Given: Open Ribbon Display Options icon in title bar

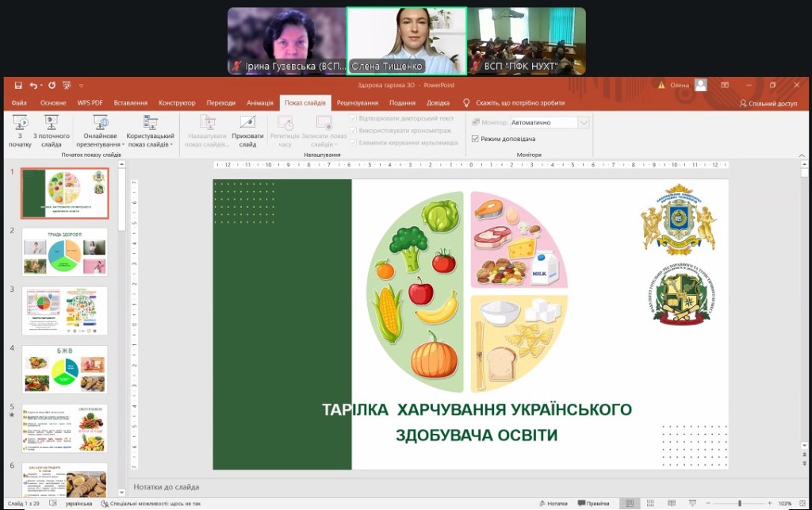Looking at the screenshot, I should [725, 85].
